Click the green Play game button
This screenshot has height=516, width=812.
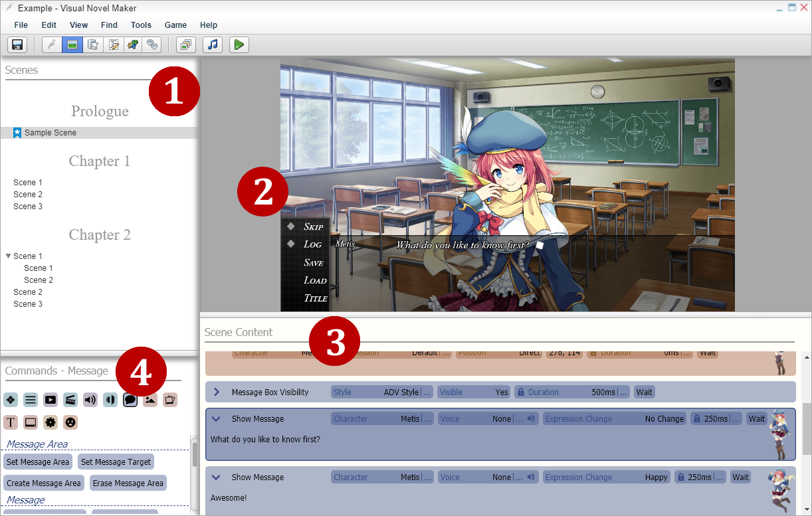239,44
